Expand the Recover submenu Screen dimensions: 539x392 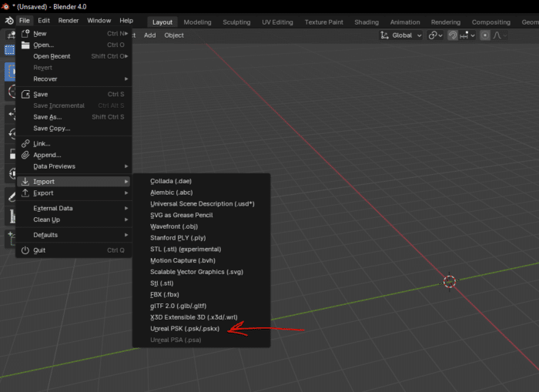coord(74,79)
